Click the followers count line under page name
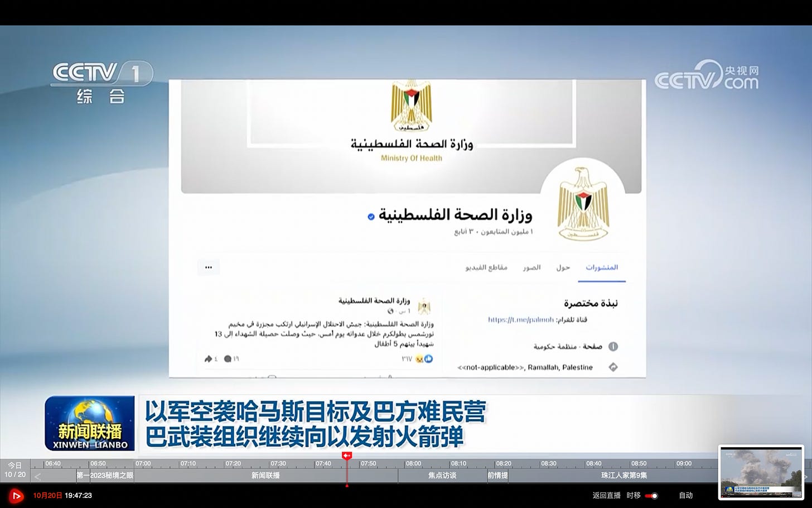812x508 pixels. click(494, 232)
